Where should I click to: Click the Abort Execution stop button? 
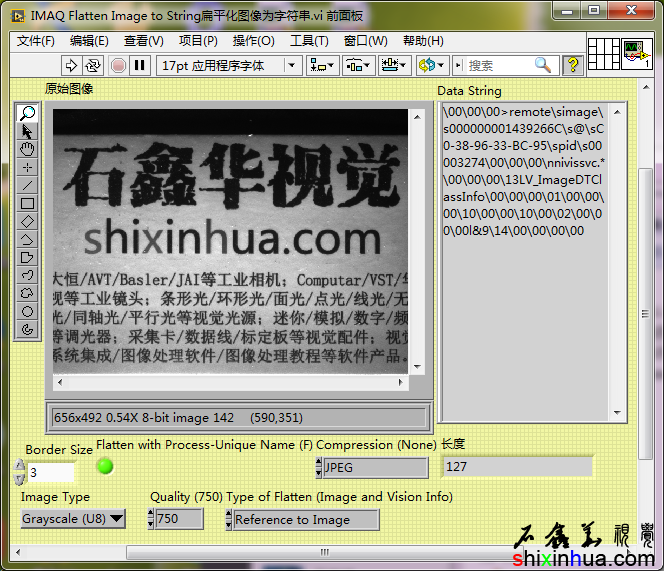point(118,66)
